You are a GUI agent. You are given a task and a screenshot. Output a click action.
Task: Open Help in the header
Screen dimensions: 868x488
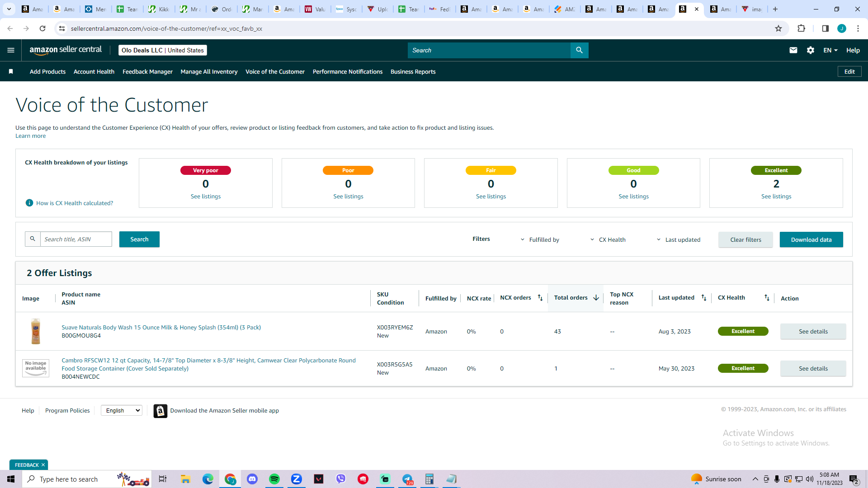[x=853, y=50]
